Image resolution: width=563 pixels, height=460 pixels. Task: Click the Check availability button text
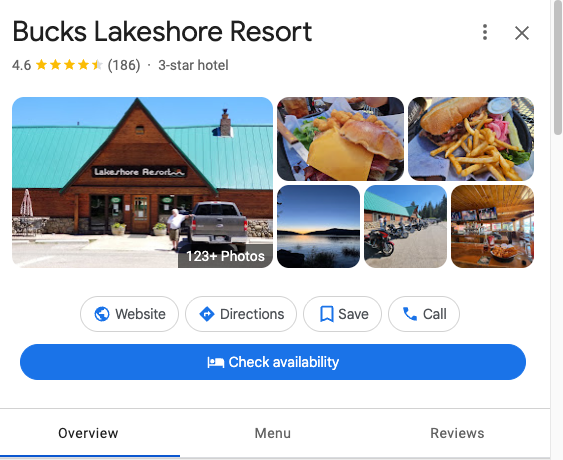pyautogui.click(x=284, y=362)
